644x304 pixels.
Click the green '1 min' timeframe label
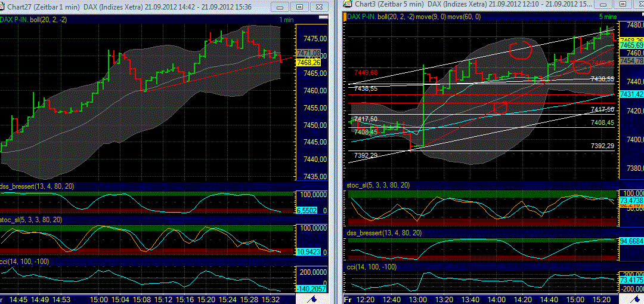[286, 19]
